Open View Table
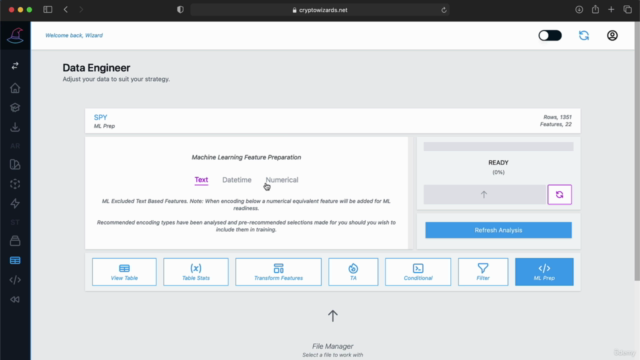 click(x=124, y=272)
